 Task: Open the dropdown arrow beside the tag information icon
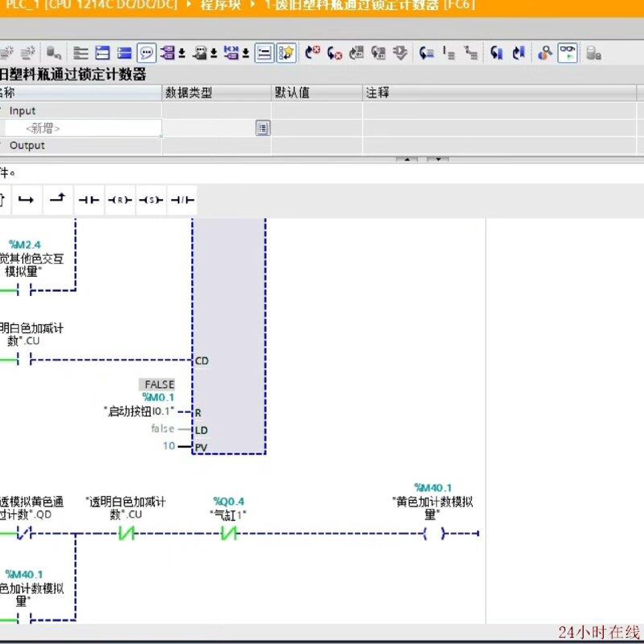point(214,54)
